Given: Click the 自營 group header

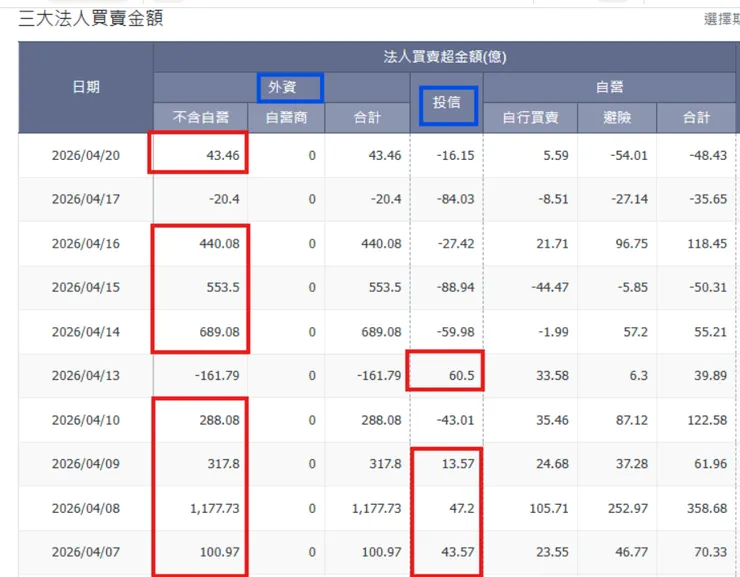Looking at the screenshot, I should [x=609, y=87].
